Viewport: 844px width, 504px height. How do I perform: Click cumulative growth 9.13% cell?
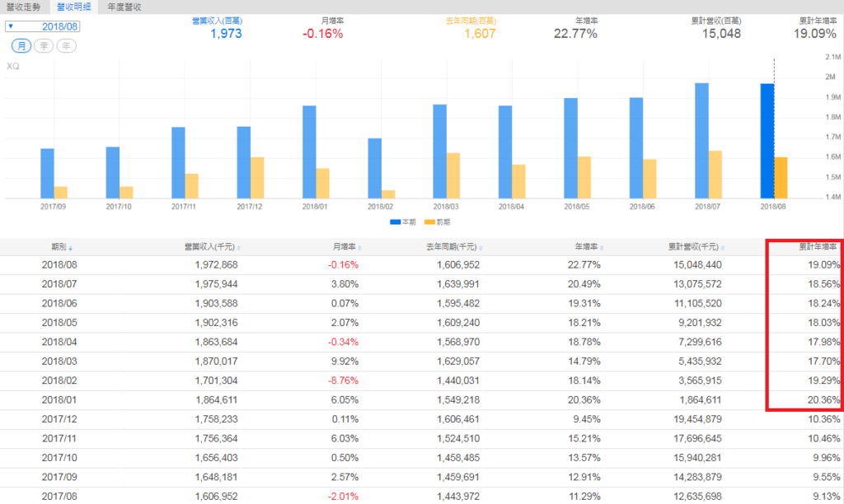click(826, 497)
